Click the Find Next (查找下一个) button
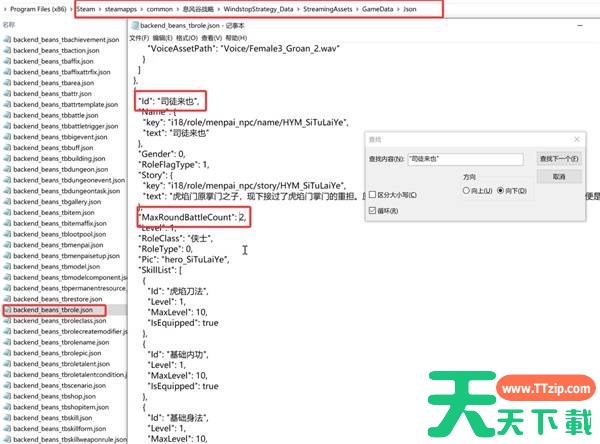Screen dimensions: 600x444 [559, 158]
